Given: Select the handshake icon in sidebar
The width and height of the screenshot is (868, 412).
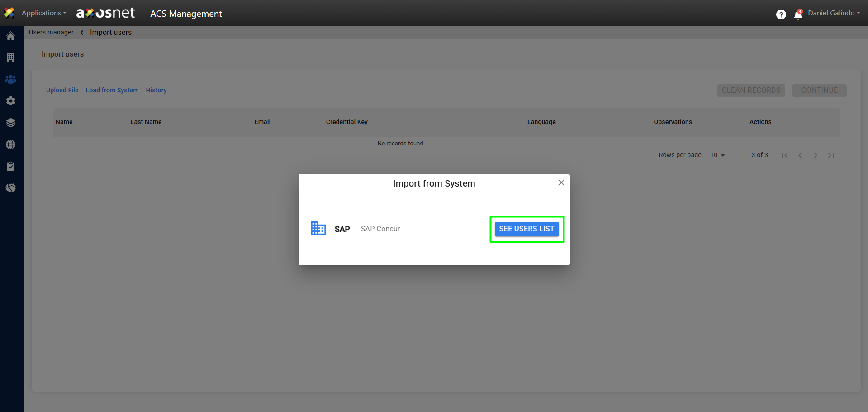Looking at the screenshot, I should click(x=11, y=188).
